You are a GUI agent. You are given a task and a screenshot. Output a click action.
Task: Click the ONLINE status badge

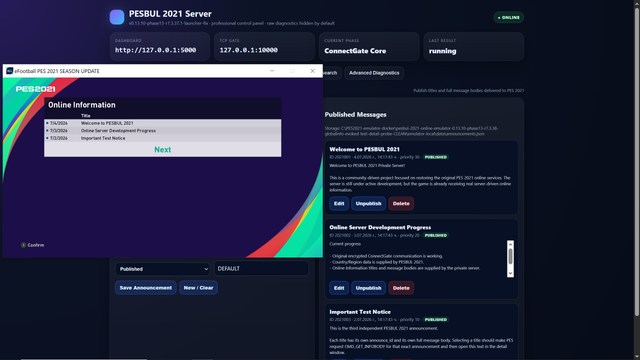[509, 18]
